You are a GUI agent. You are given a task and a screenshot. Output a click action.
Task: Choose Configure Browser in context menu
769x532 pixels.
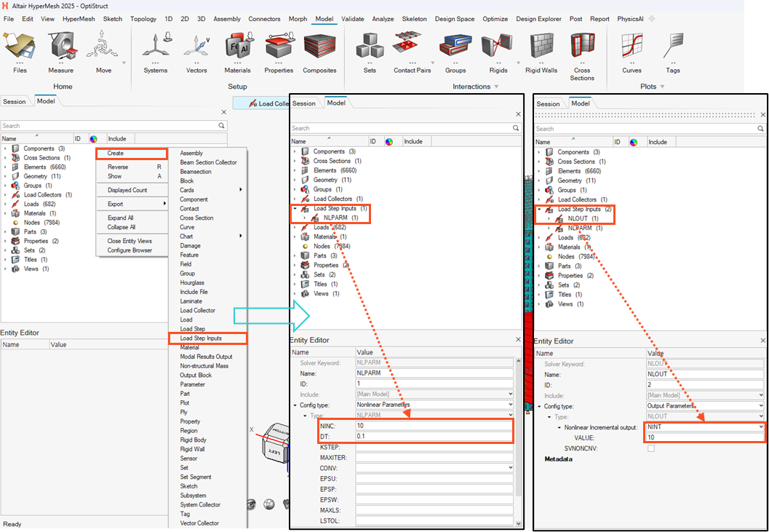click(x=130, y=250)
